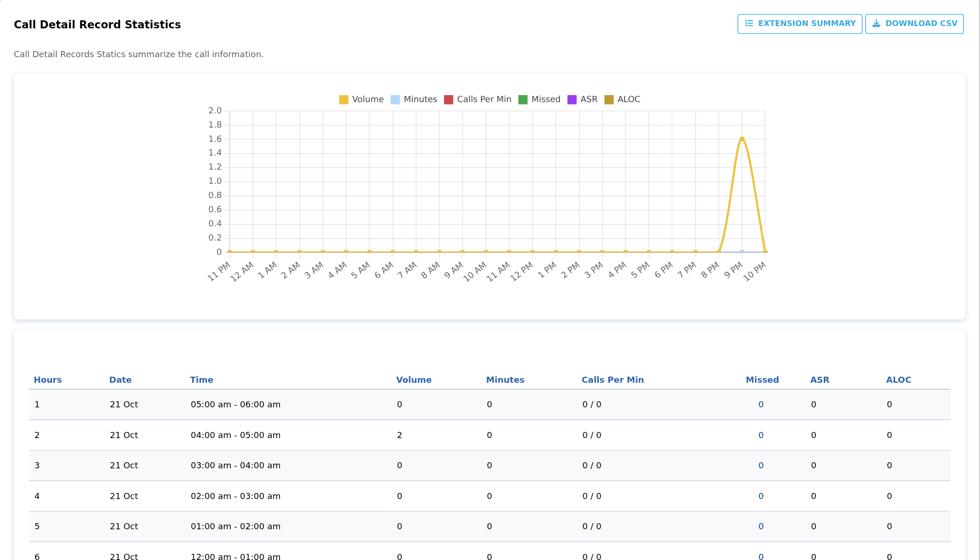Click the 12 PM label on chart axis
The width and height of the screenshot is (980, 560).
[522, 272]
